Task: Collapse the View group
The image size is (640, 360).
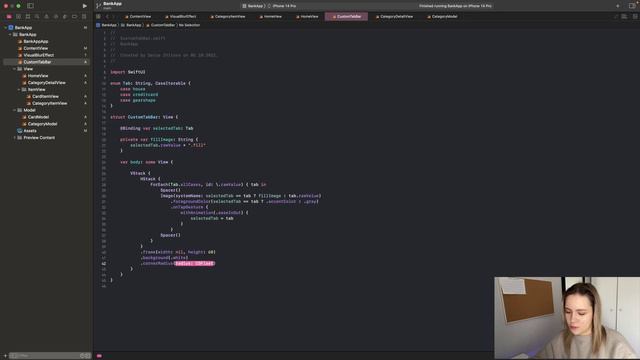Action: (14, 69)
